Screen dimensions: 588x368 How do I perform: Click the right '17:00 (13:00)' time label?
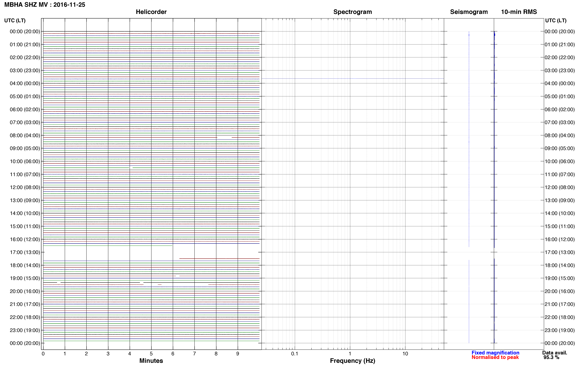(x=560, y=252)
